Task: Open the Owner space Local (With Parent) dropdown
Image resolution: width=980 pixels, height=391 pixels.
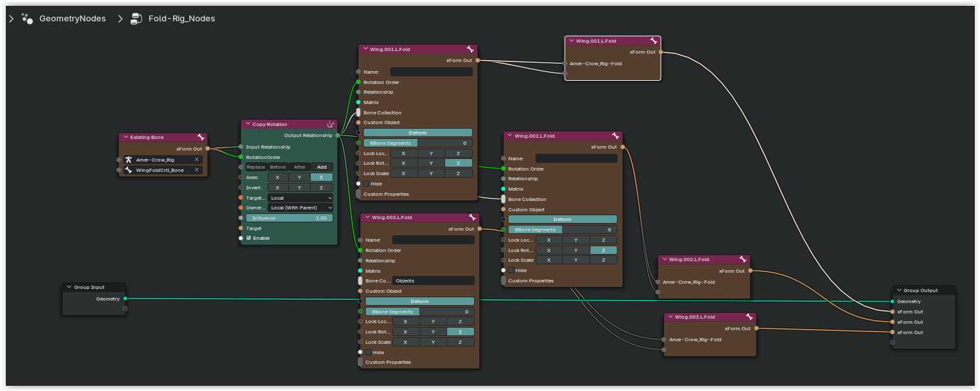Action: coord(300,207)
